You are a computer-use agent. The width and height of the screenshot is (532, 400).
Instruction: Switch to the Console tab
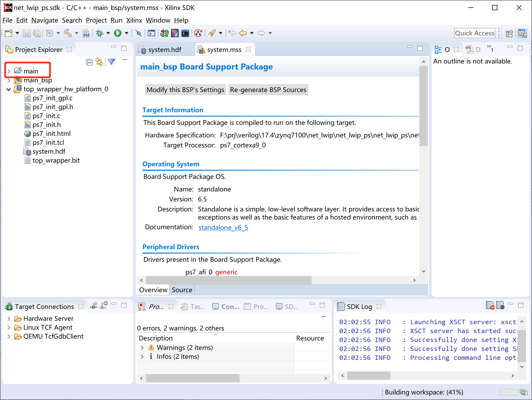pyautogui.click(x=226, y=307)
